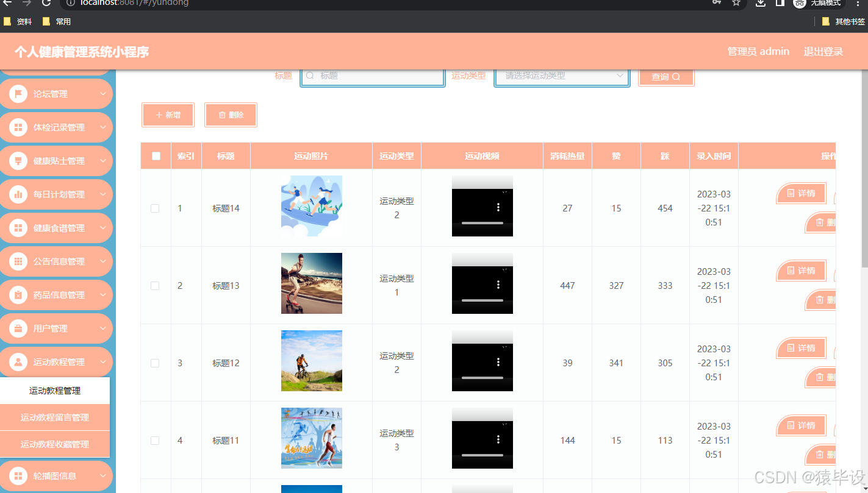Click the 运动教程管理 person icon
This screenshot has height=493, width=868.
[18, 362]
